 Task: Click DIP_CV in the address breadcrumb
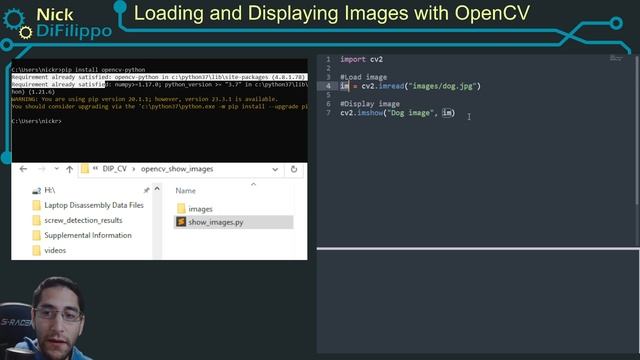114,169
